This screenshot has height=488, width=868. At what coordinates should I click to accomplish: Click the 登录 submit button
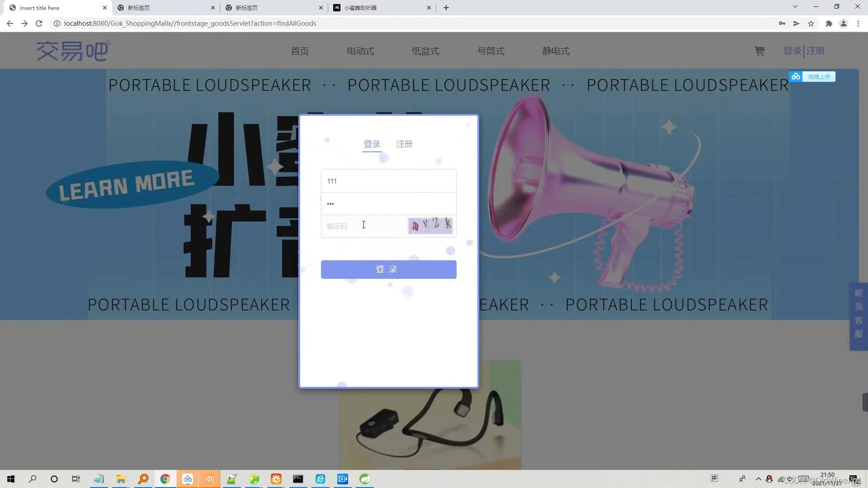(x=388, y=269)
